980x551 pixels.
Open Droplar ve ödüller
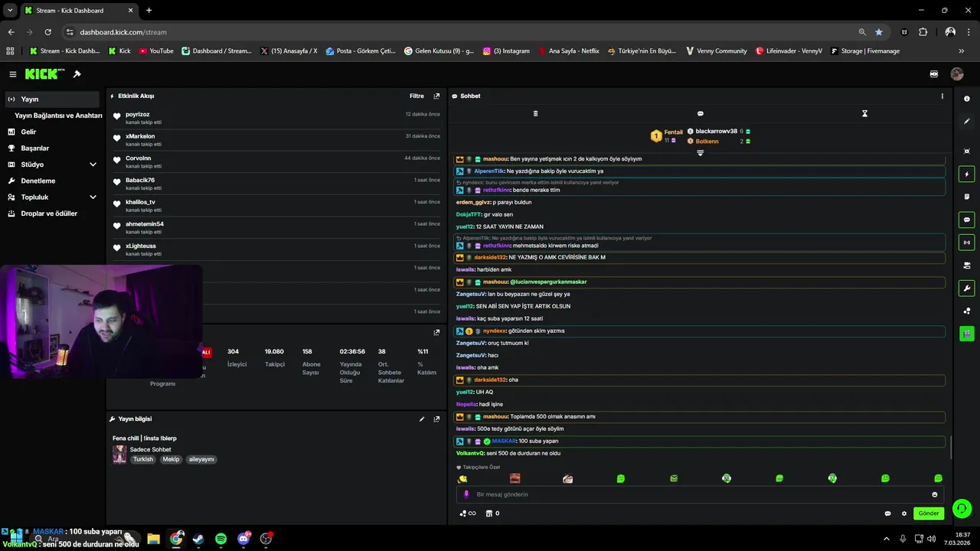(52, 214)
